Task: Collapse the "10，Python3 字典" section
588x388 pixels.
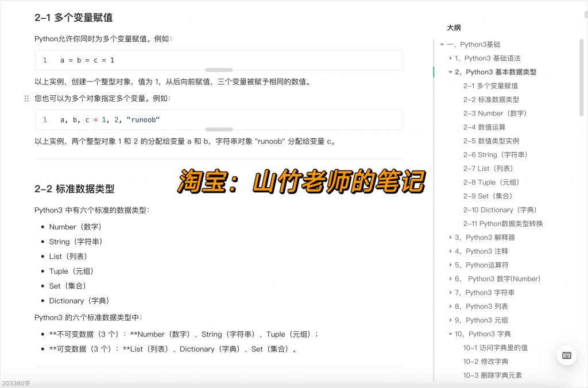Action: [450, 333]
